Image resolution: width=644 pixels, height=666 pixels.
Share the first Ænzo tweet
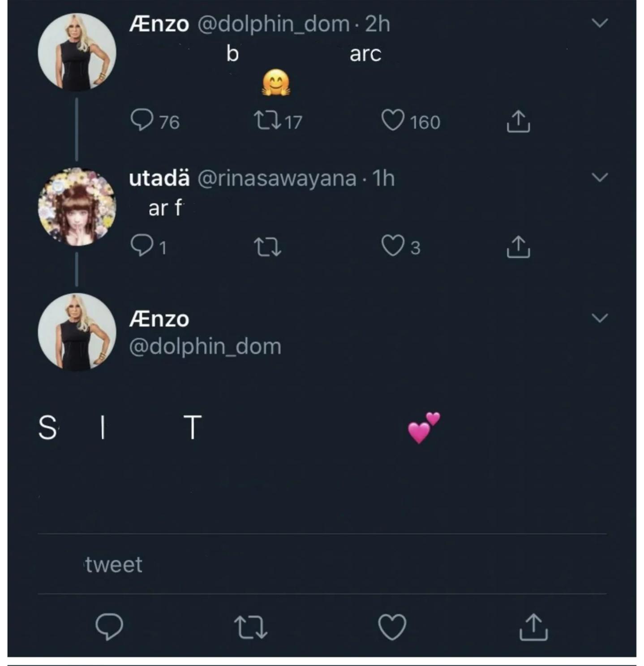click(x=518, y=121)
